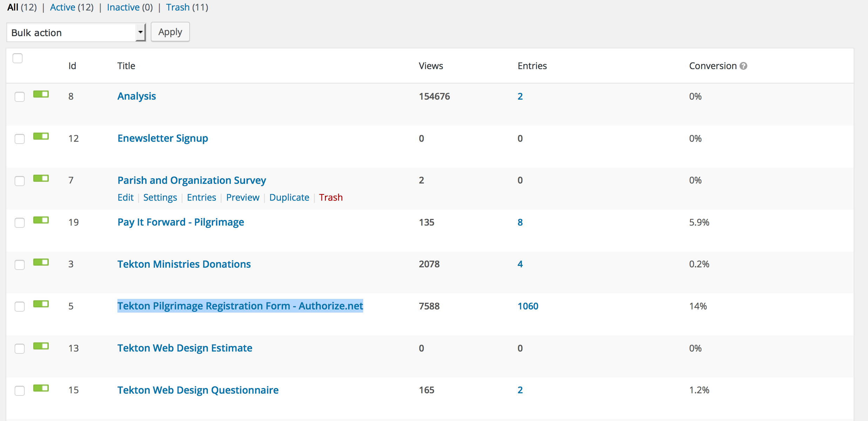Open the Analysis form

[x=137, y=96]
